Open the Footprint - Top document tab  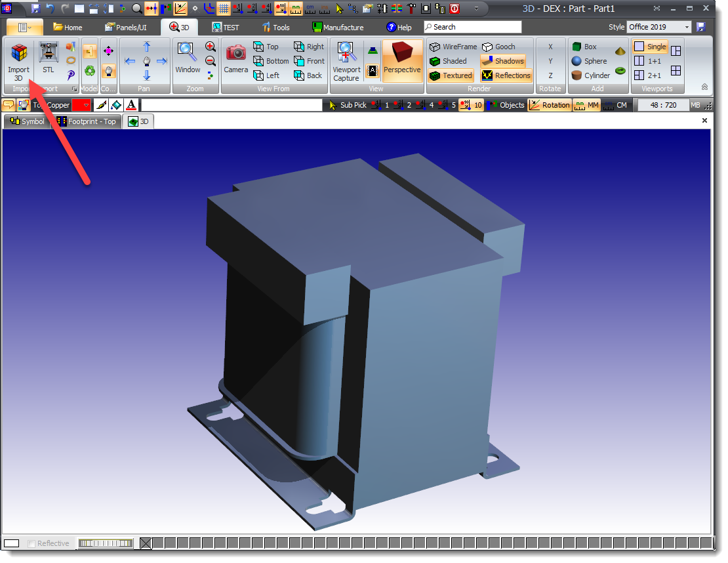click(x=86, y=121)
